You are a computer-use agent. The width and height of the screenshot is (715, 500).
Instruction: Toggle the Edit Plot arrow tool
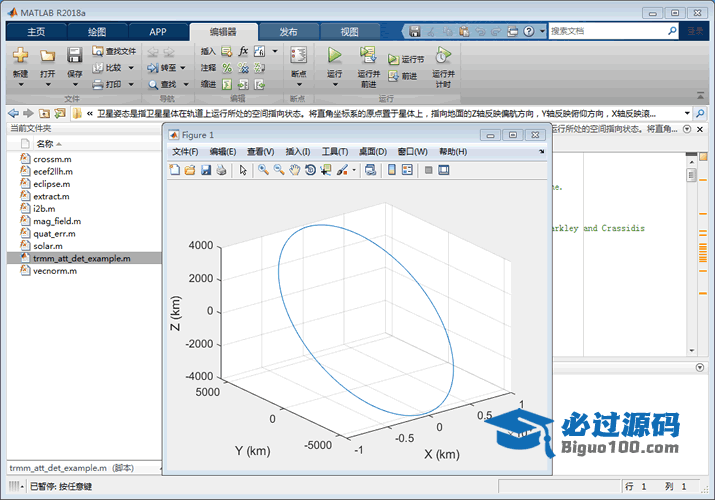[x=243, y=170]
